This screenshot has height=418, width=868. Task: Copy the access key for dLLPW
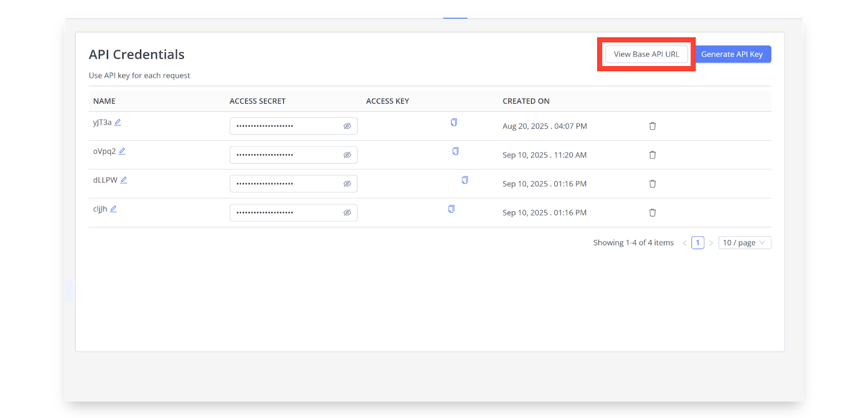pyautogui.click(x=464, y=180)
